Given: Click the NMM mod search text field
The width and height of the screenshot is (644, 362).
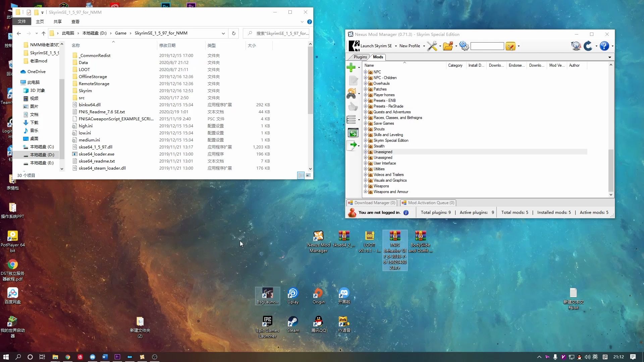Looking at the screenshot, I should 487,46.
